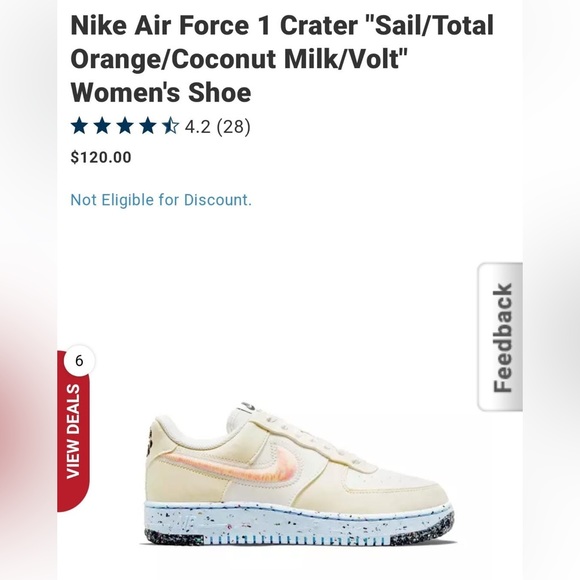
Task: Click the Not Eligible for Discount link
Action: click(x=161, y=200)
